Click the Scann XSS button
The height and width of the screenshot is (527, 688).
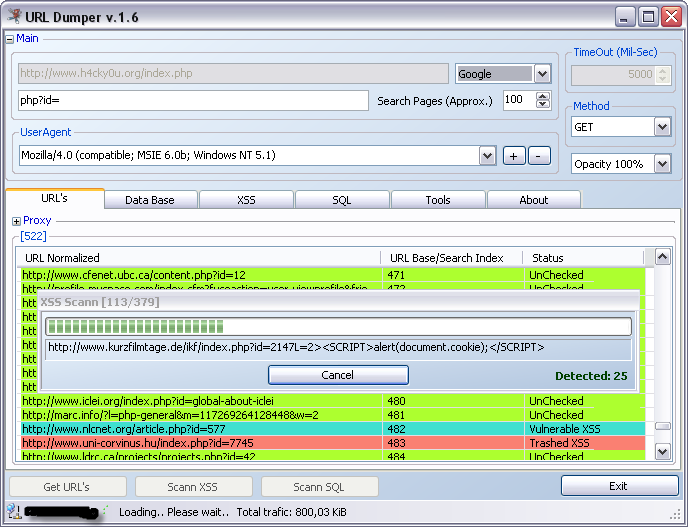click(x=194, y=487)
